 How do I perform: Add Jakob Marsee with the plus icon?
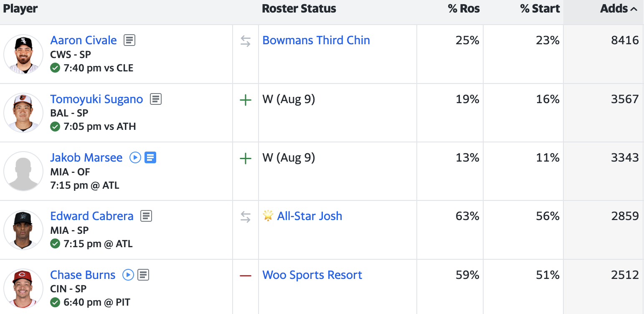coord(246,158)
